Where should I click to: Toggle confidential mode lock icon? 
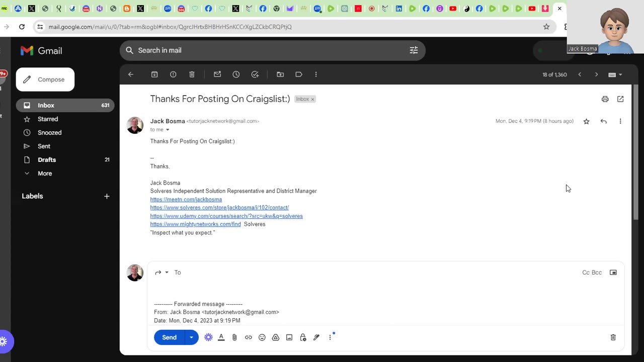pyautogui.click(x=303, y=337)
